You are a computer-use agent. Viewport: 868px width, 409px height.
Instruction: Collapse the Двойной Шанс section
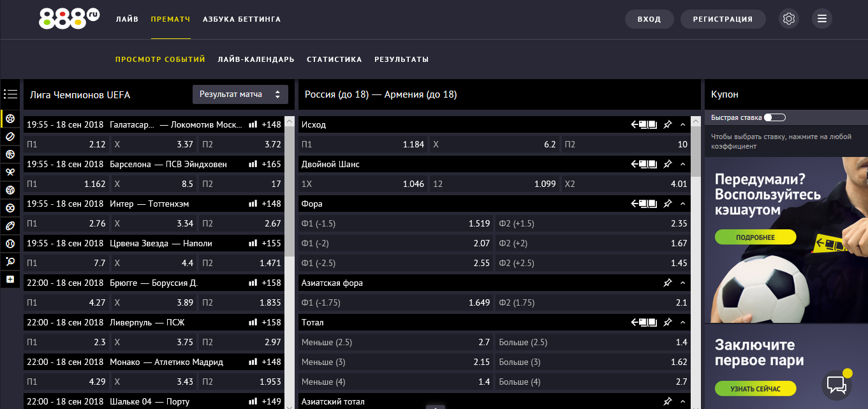pyautogui.click(x=683, y=165)
